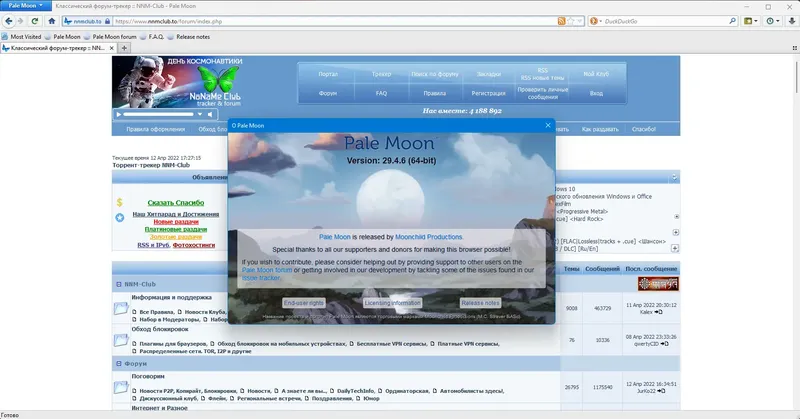Open the End-user rights button
Viewport: 800px width, 419px height.
304,303
